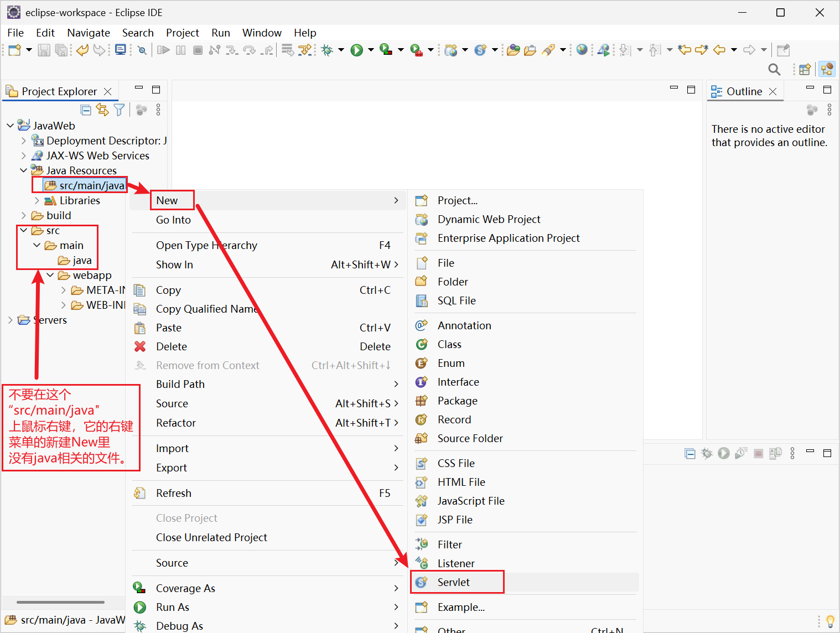Click the Back navigation arrow icon
The image size is (840, 633).
tap(719, 50)
